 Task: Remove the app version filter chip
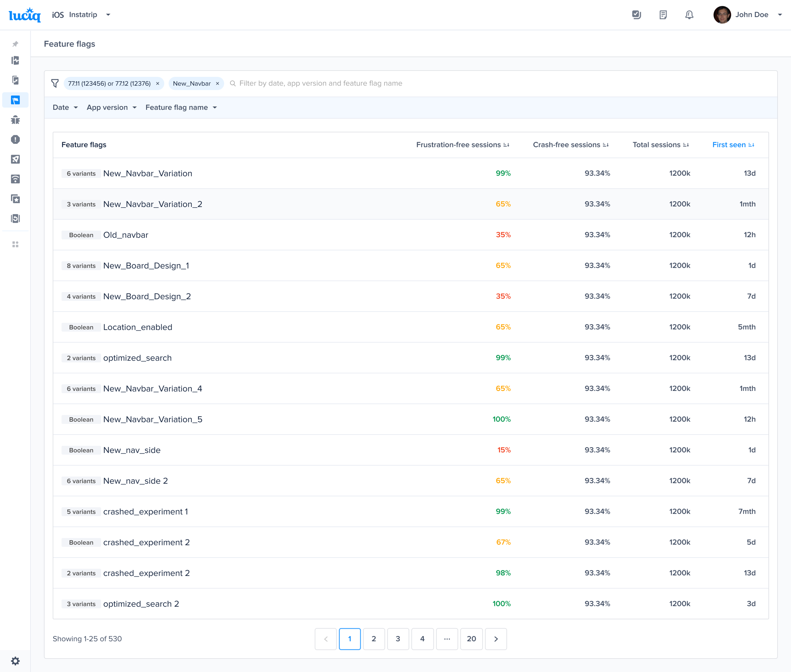(157, 83)
